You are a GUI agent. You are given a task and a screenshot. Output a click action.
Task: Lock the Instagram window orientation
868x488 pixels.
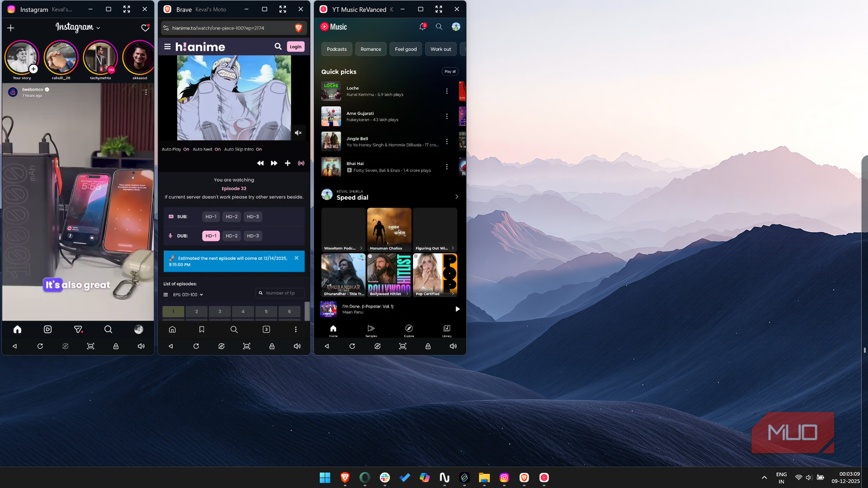coord(116,347)
